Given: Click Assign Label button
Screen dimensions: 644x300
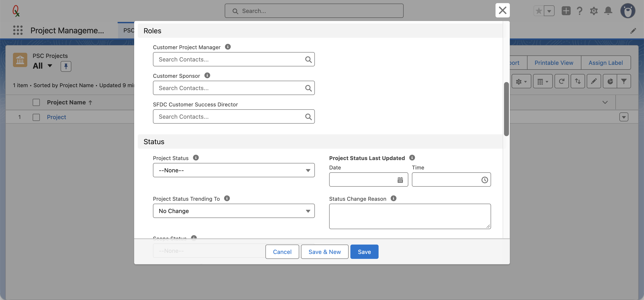Looking at the screenshot, I should pyautogui.click(x=606, y=63).
